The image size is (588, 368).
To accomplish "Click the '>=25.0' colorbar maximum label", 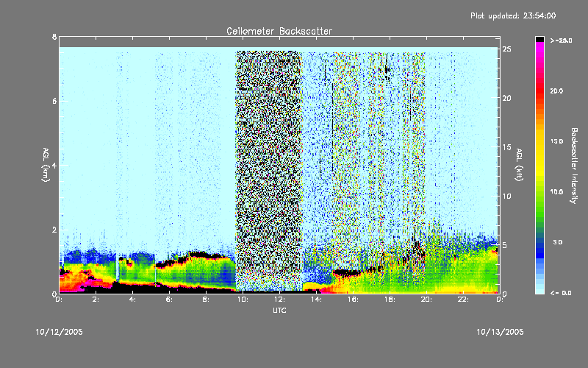I will coord(561,40).
